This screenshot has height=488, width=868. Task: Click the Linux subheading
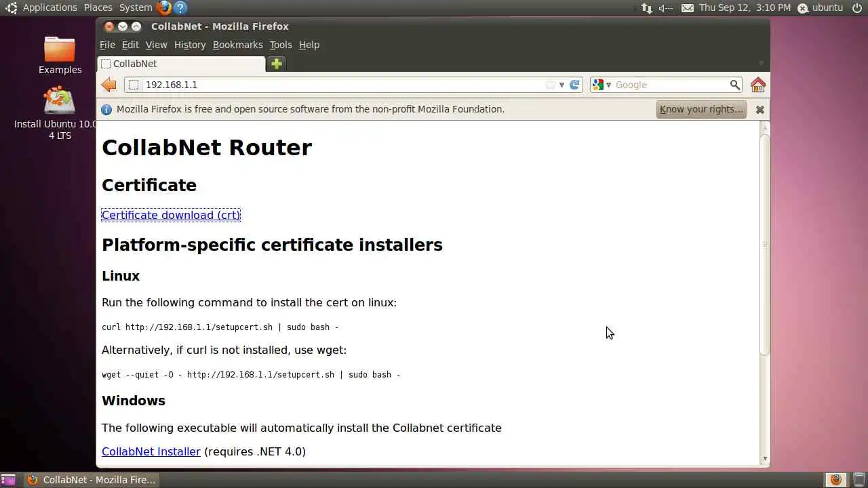point(121,276)
